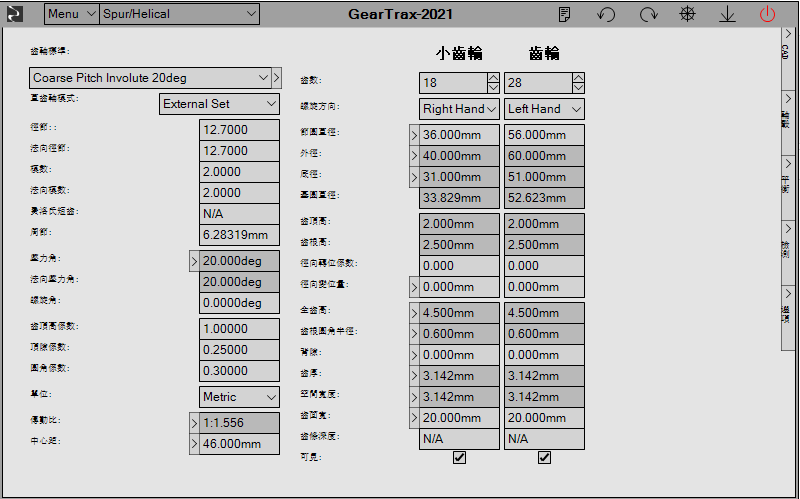Click the 1.00000 addendum coefficient field
800x499 pixels.
[239, 329]
